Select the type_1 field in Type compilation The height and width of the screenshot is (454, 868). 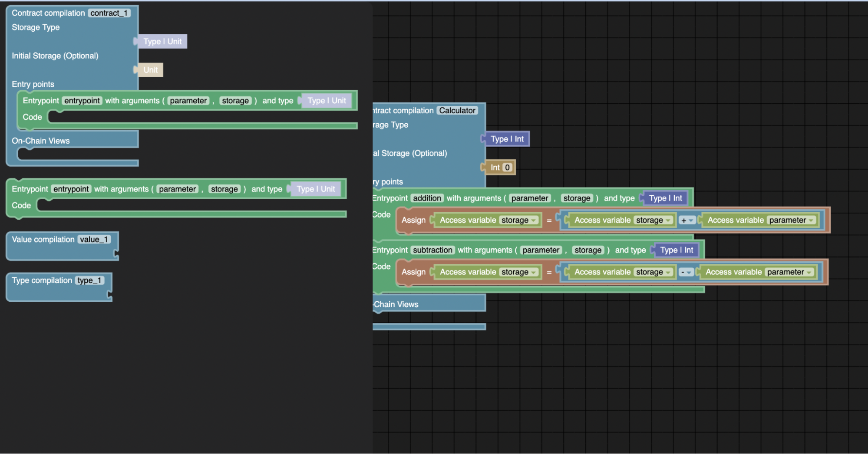[x=89, y=280]
